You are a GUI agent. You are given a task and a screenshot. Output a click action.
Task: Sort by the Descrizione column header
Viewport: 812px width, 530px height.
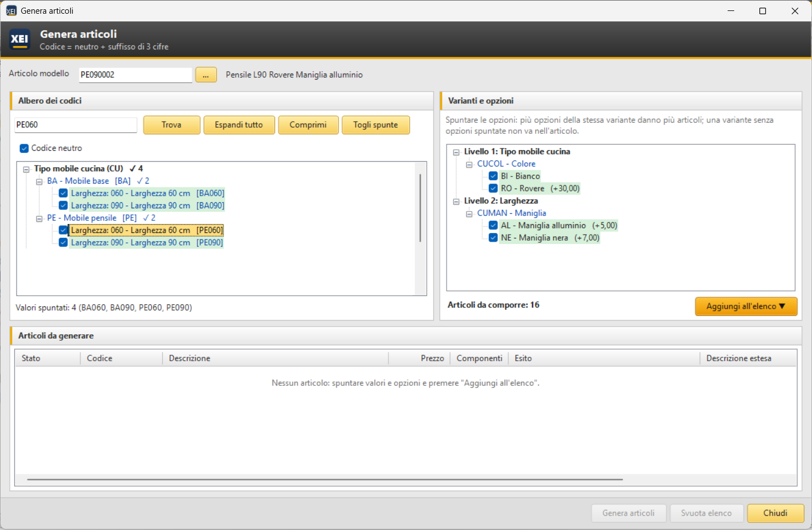(276, 358)
